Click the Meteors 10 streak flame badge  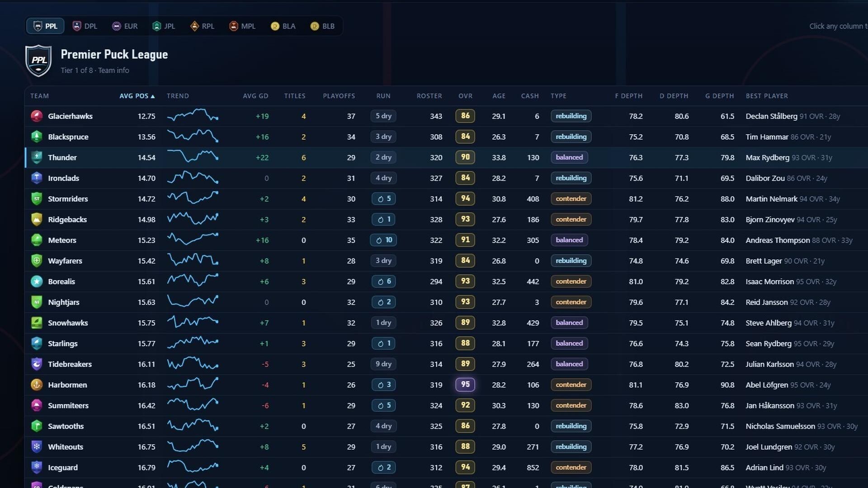point(383,240)
